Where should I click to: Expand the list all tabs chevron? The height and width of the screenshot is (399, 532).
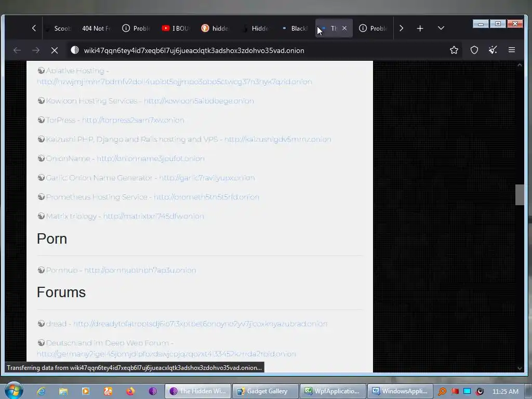(441, 28)
